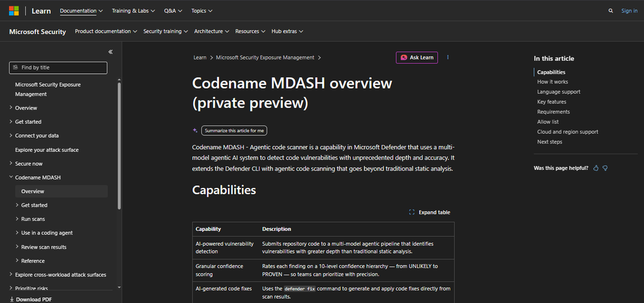Click the Description column header
This screenshot has width=644, height=303.
click(276, 229)
